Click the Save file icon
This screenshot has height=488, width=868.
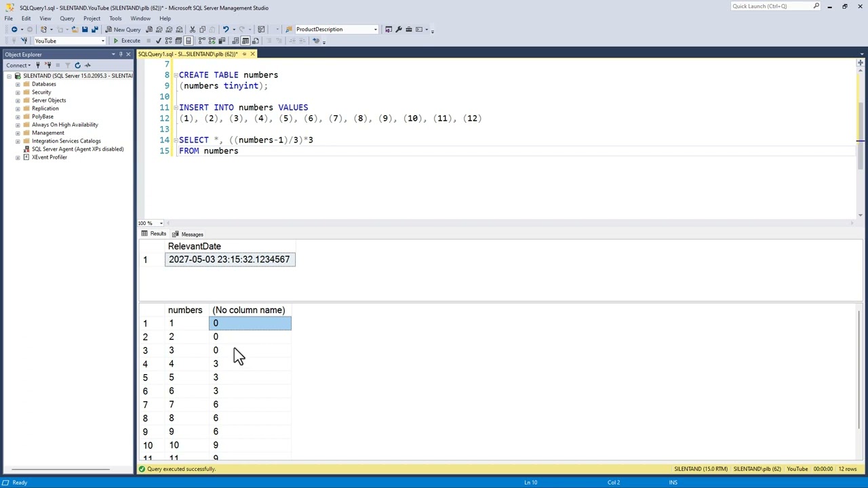coord(85,29)
